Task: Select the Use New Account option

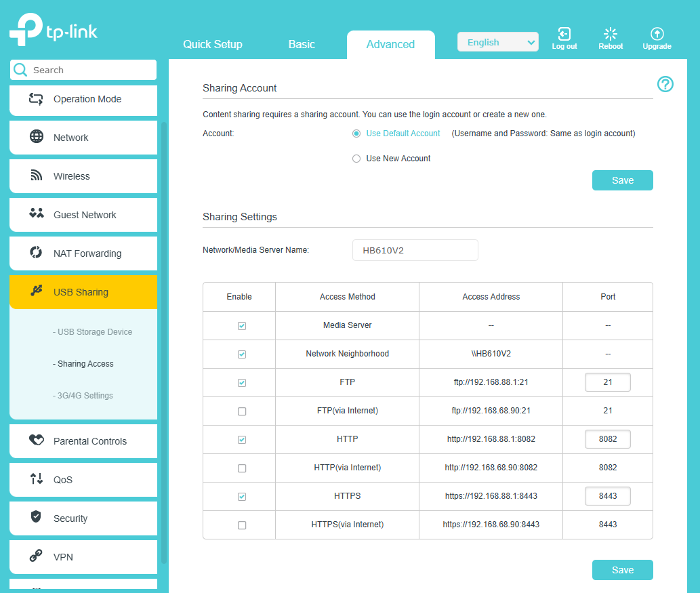Action: (x=356, y=159)
